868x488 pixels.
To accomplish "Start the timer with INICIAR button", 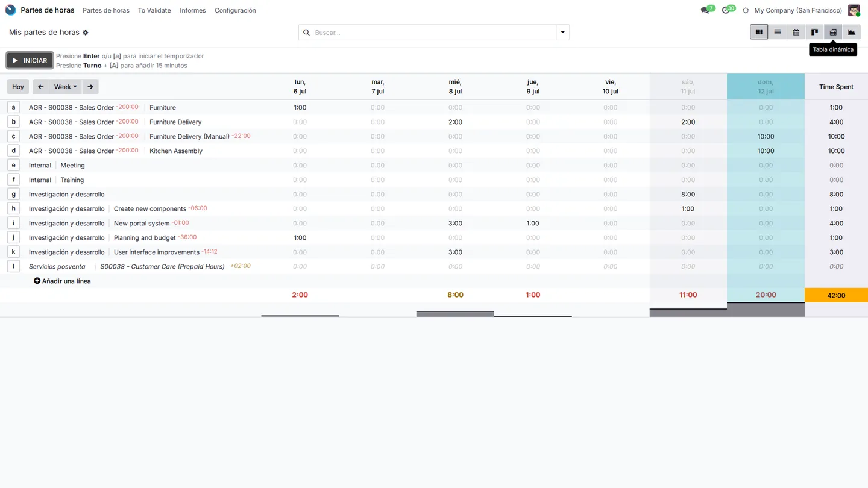I will pyautogui.click(x=30, y=60).
